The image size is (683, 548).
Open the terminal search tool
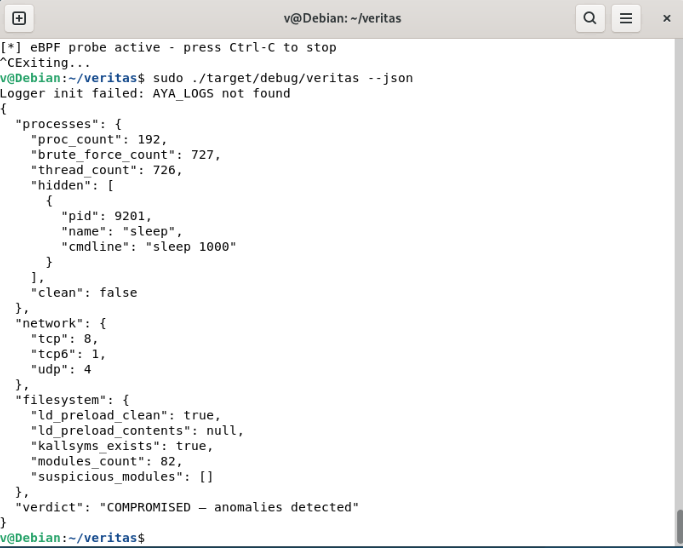point(590,18)
